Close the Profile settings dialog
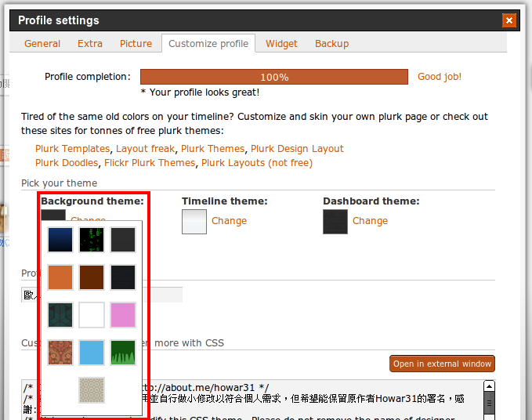Screen dimensions: 532x420 (509, 20)
